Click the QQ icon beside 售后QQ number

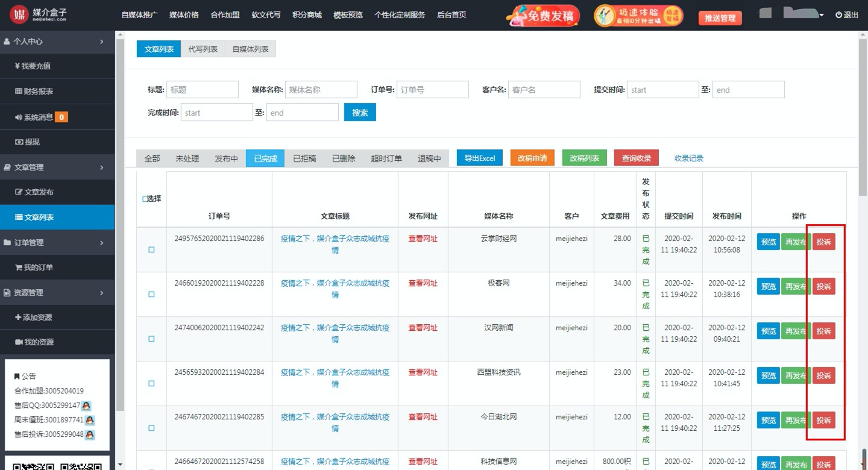pos(86,406)
